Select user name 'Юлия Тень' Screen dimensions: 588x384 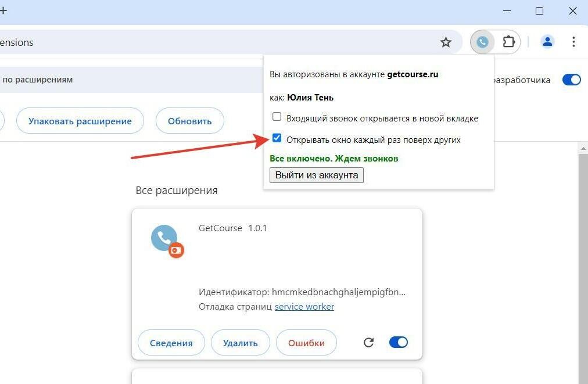pyautogui.click(x=310, y=98)
